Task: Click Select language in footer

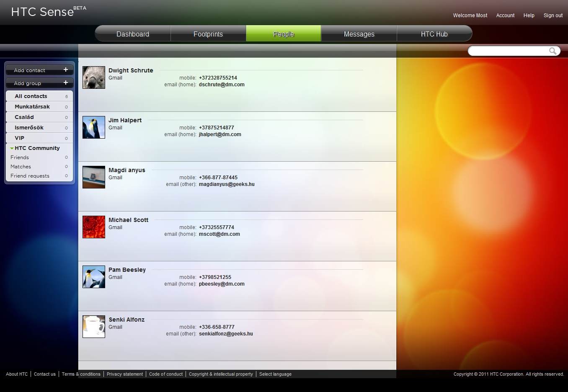Action: click(275, 374)
